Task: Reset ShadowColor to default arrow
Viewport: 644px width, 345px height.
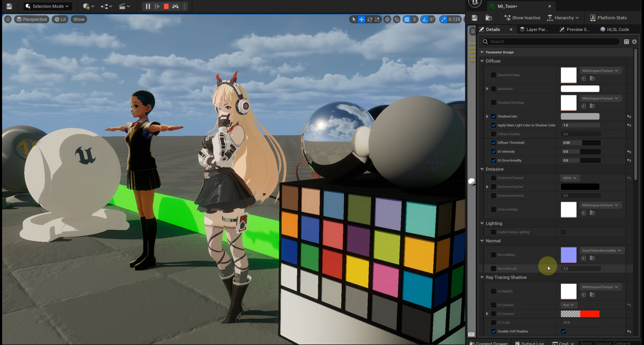Action: 629,116
